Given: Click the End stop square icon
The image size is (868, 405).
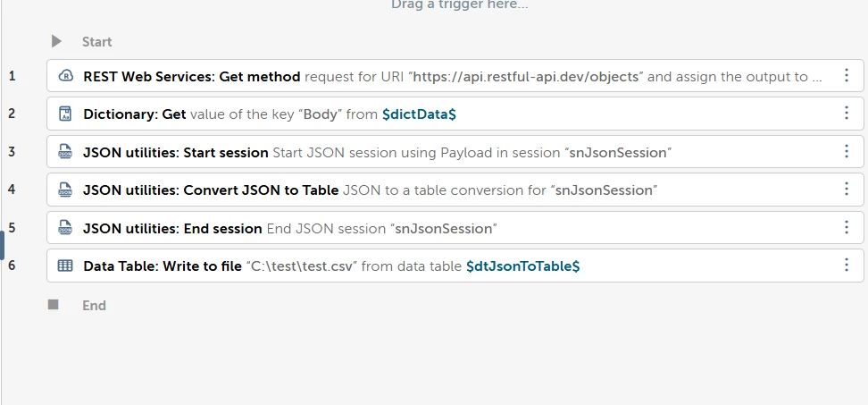Looking at the screenshot, I should [54, 305].
